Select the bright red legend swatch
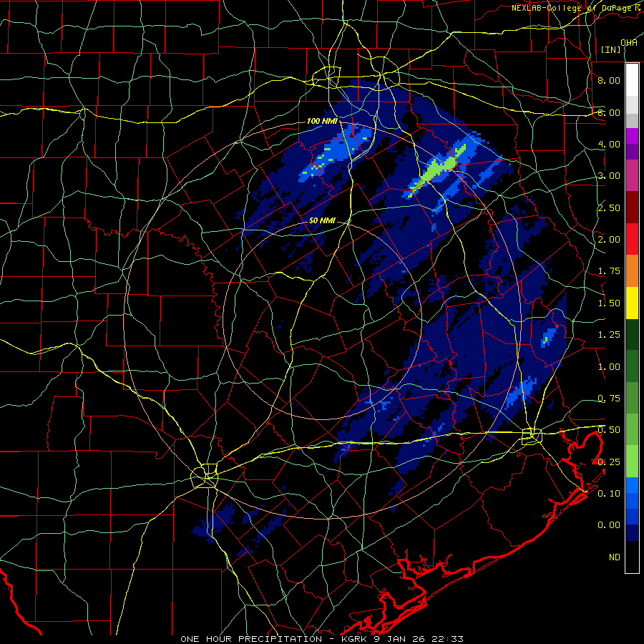 coord(632,239)
